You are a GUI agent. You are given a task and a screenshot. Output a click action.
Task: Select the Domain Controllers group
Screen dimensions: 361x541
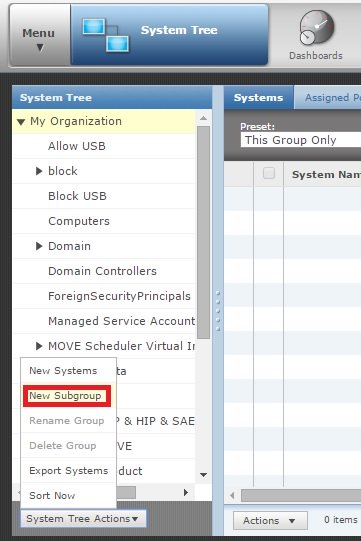pyautogui.click(x=102, y=271)
